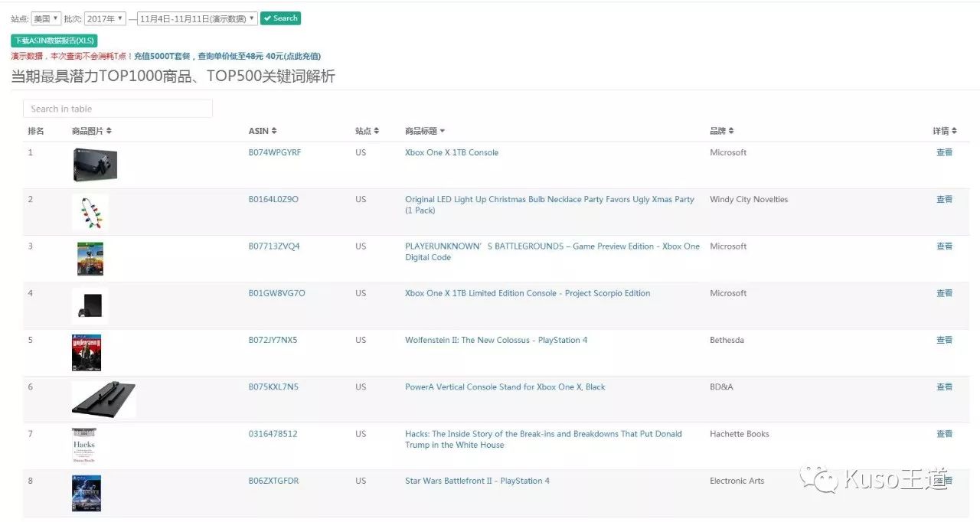Click the Star Wars Battlefront II title link

tap(477, 481)
